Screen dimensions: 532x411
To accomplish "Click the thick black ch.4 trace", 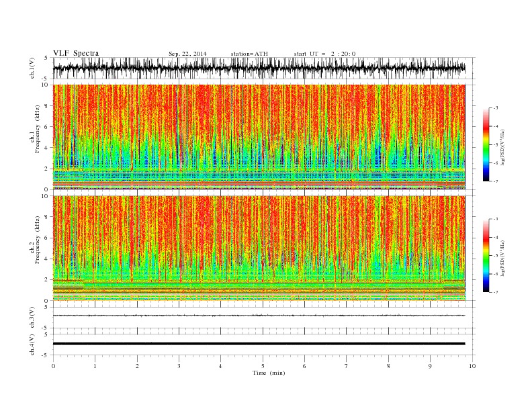I will 259,344.
